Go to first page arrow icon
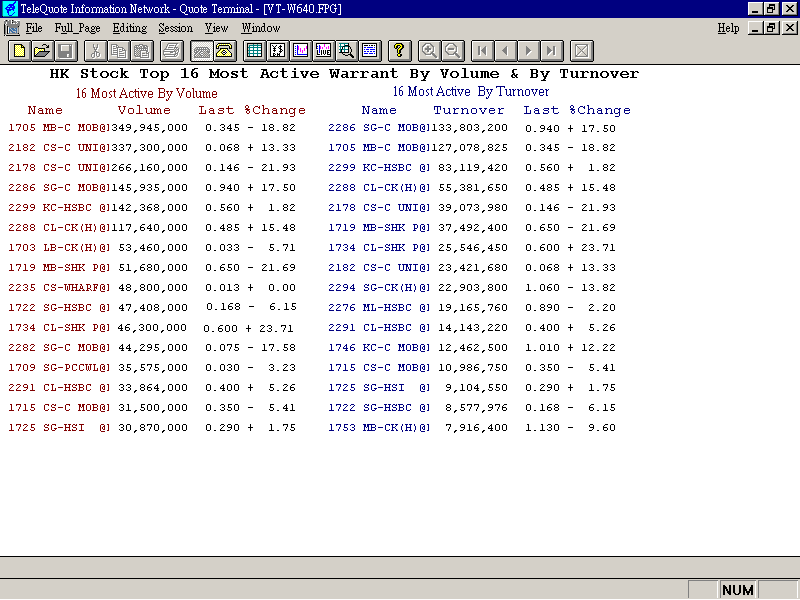The height and width of the screenshot is (600, 800). (x=482, y=51)
